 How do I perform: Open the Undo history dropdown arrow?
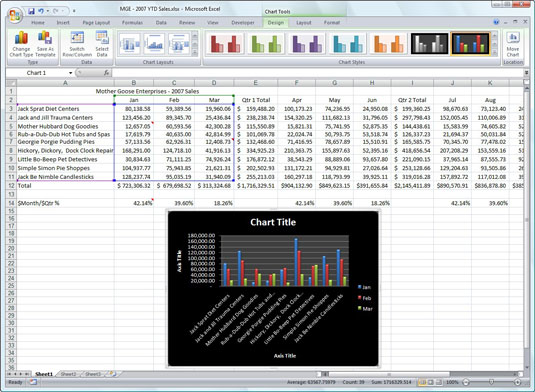[x=47, y=11]
